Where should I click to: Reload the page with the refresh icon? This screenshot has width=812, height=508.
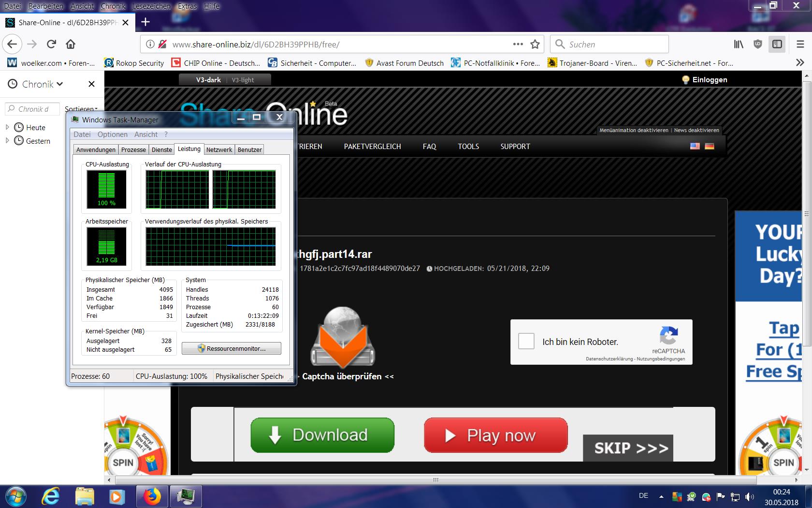point(51,44)
